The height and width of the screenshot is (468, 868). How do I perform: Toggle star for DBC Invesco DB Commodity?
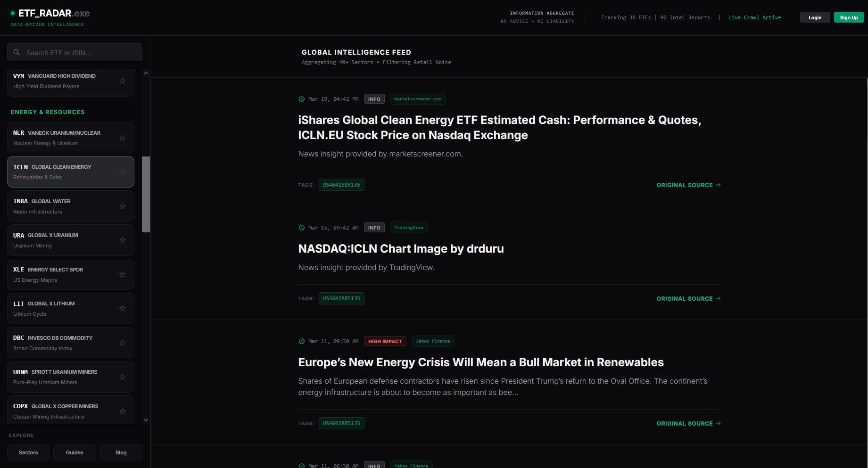122,343
